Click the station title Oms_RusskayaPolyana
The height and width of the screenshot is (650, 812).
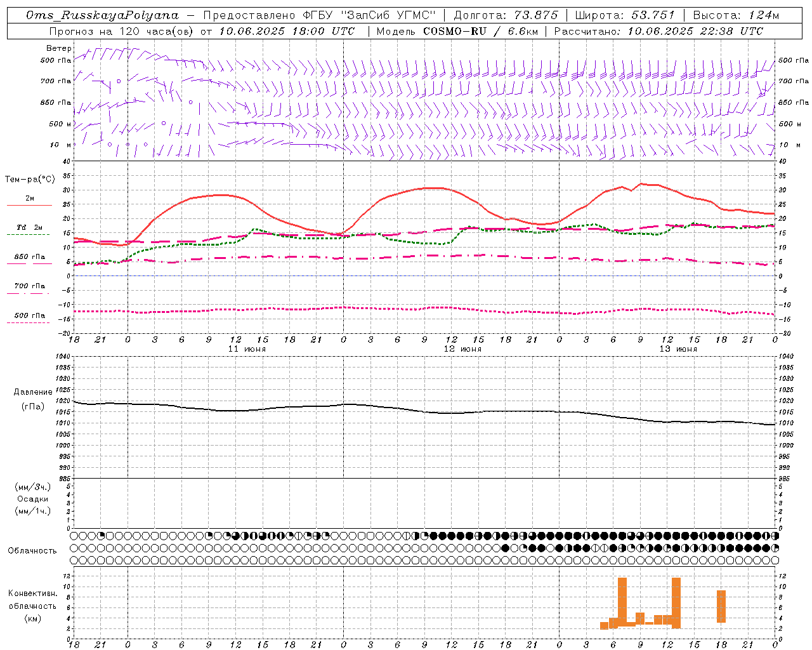(x=103, y=15)
